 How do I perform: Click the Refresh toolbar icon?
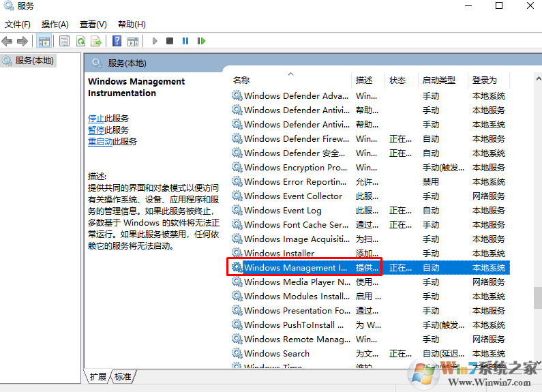click(81, 41)
